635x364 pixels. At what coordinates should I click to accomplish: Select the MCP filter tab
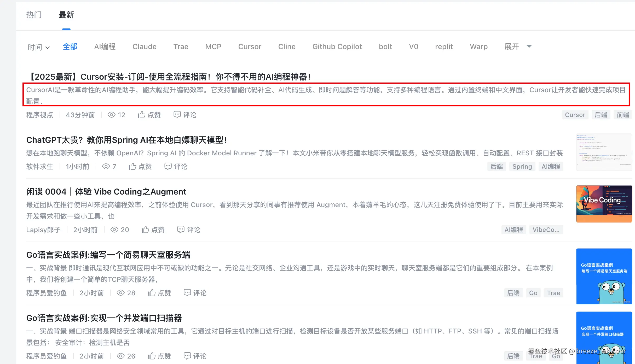point(213,46)
